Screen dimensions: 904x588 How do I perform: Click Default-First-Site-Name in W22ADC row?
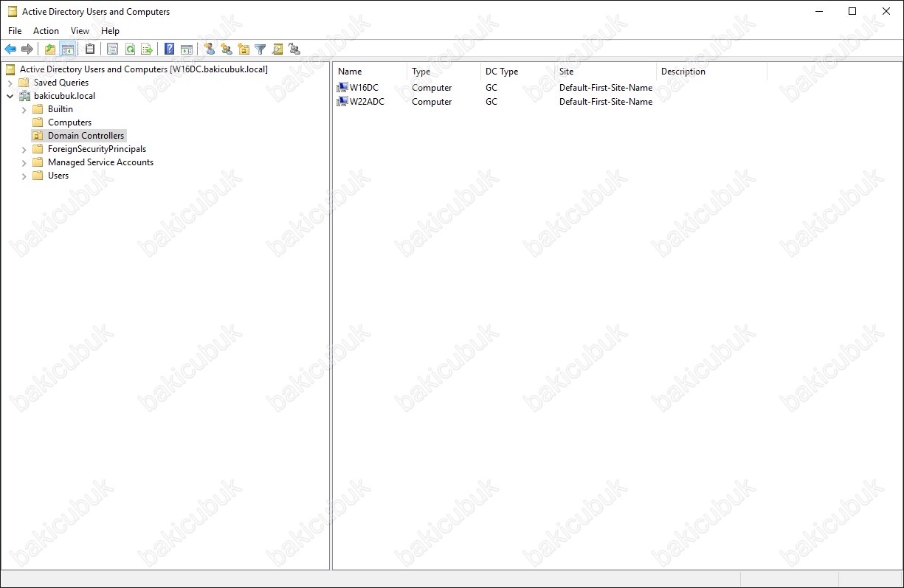click(606, 102)
